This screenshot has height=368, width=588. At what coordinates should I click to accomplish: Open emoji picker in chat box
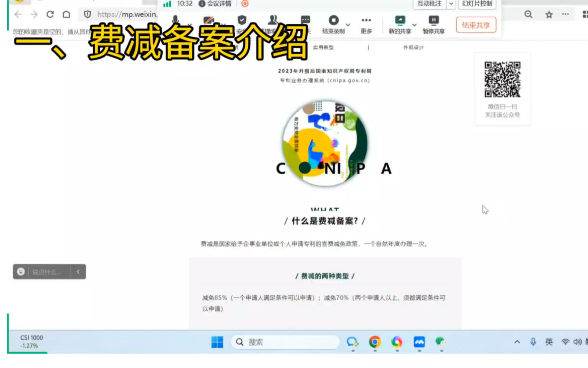pos(21,272)
